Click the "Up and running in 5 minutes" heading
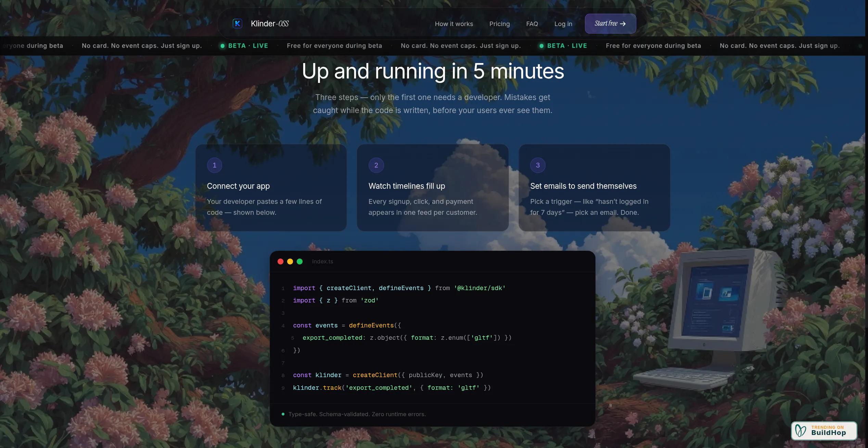Viewport: 868px width, 448px height. (x=433, y=71)
